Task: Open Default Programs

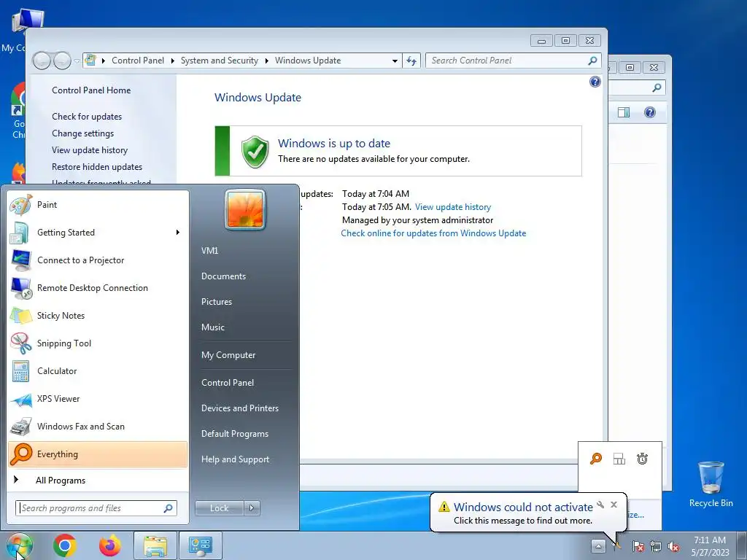Action: coord(234,434)
